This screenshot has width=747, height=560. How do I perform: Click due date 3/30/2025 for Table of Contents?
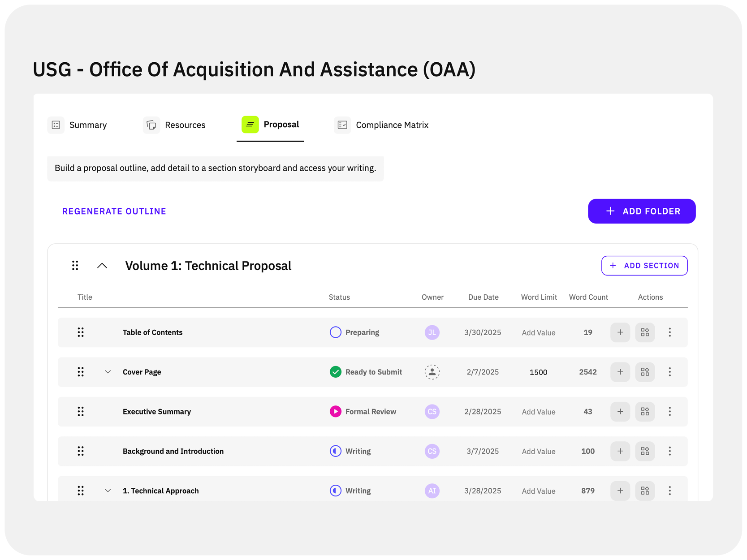coord(483,332)
